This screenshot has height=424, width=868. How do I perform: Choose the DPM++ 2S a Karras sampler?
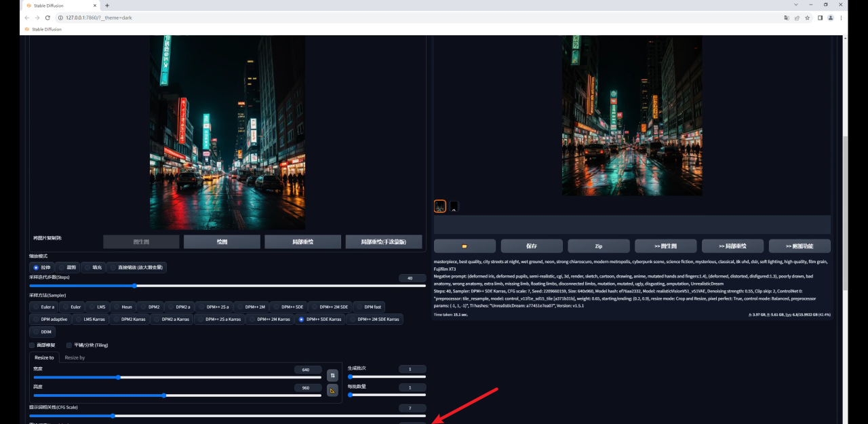click(219, 319)
